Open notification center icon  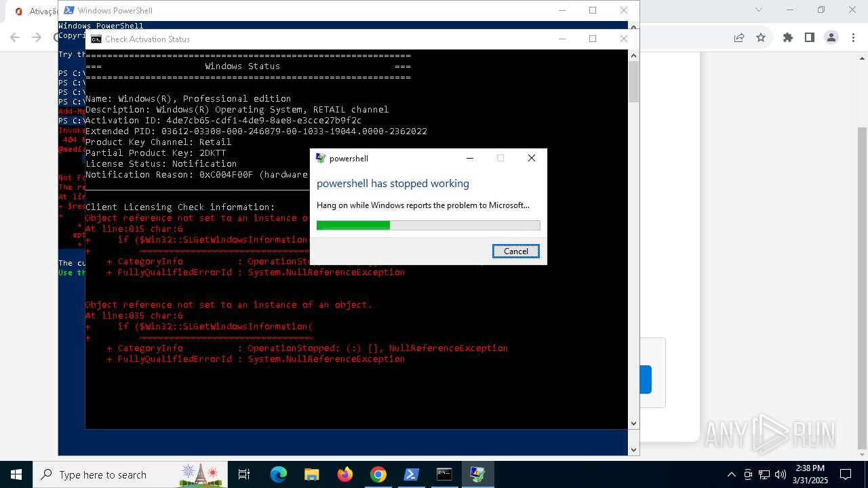846,474
